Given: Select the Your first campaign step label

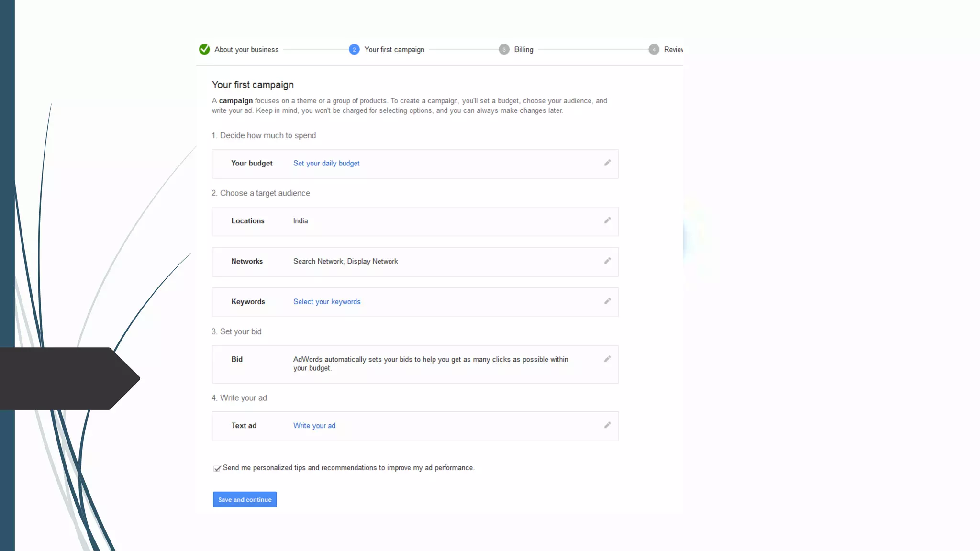Looking at the screenshot, I should tap(394, 50).
